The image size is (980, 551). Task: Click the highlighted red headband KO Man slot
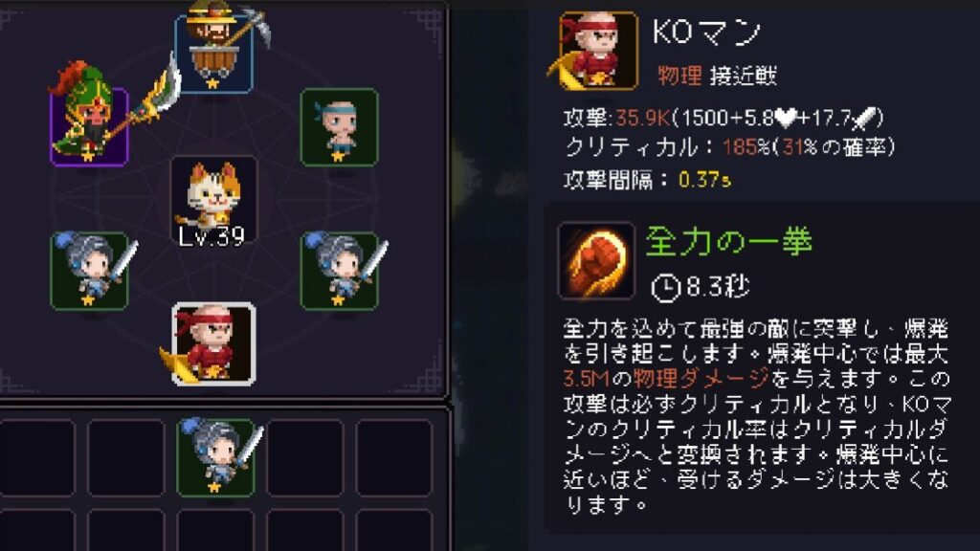[x=213, y=343]
